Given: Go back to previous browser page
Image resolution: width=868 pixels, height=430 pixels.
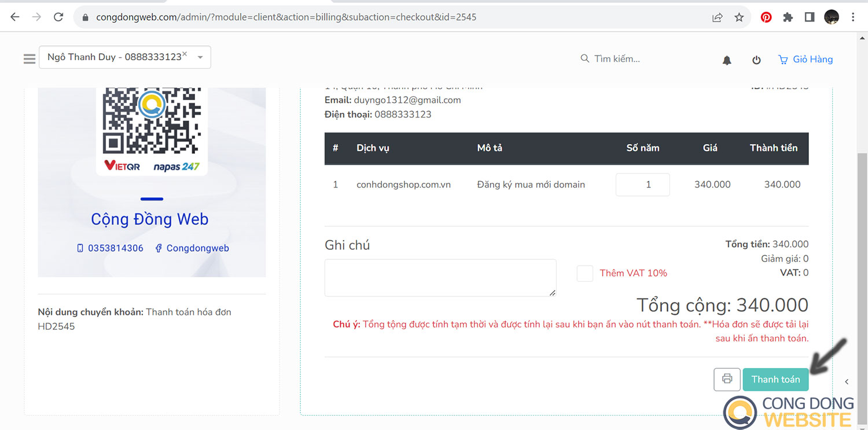Looking at the screenshot, I should 15,17.
